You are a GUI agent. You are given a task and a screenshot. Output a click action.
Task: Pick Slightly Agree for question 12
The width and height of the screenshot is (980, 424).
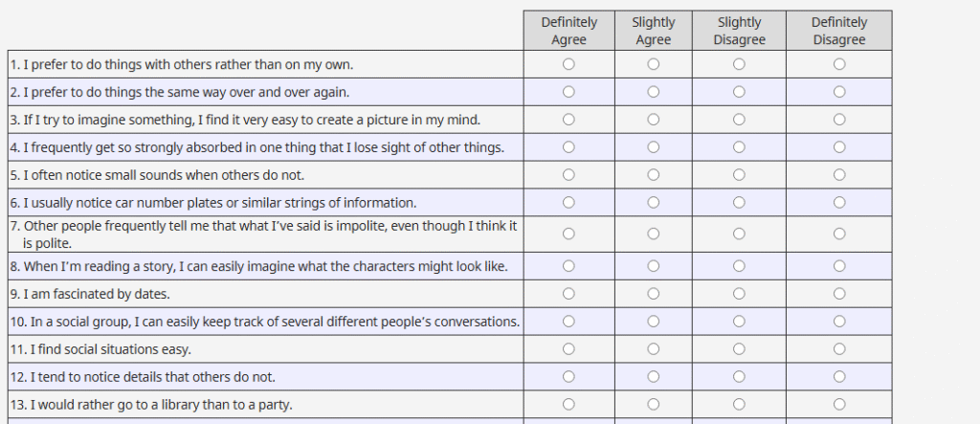click(x=654, y=377)
